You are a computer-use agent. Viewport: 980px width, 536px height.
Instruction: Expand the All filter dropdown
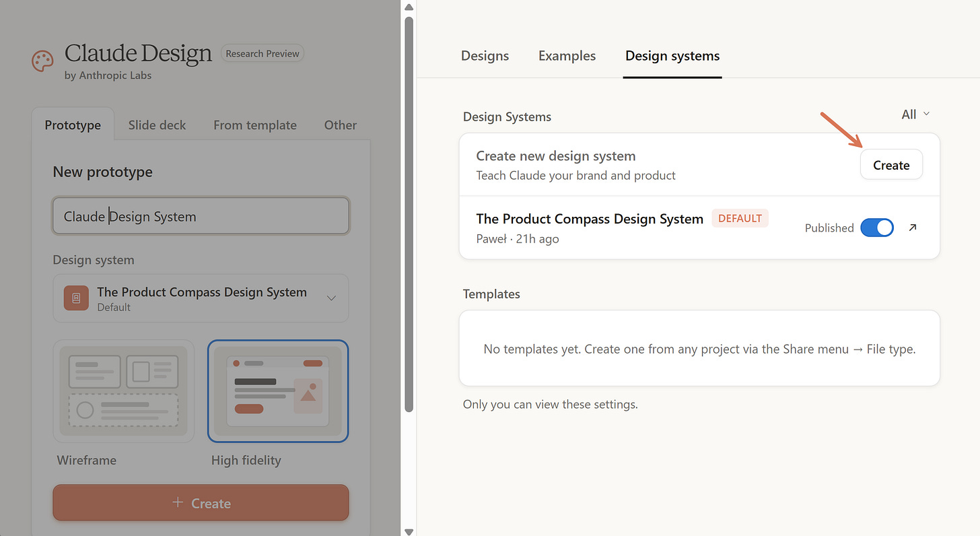click(x=915, y=114)
